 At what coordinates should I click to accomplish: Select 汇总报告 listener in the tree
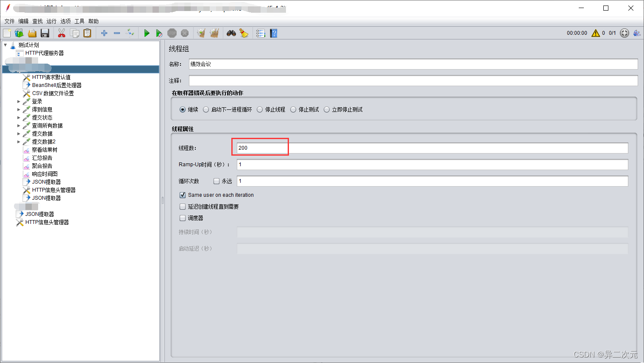[42, 158]
